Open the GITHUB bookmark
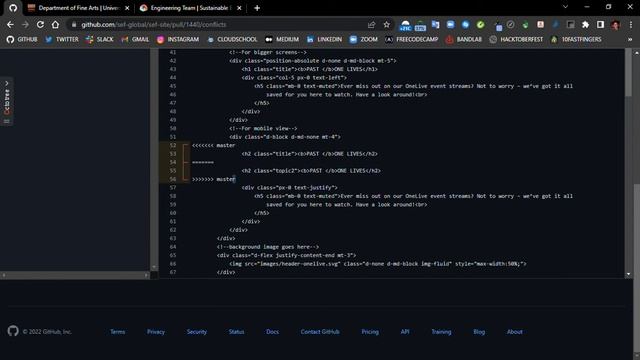 pyautogui.click(x=22, y=39)
